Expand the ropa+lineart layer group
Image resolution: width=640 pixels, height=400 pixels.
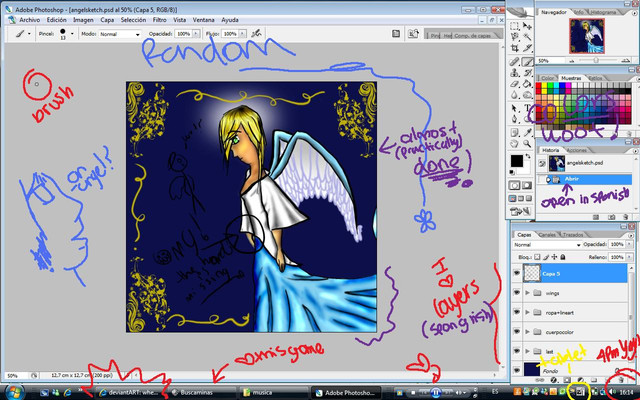pyautogui.click(x=527, y=312)
